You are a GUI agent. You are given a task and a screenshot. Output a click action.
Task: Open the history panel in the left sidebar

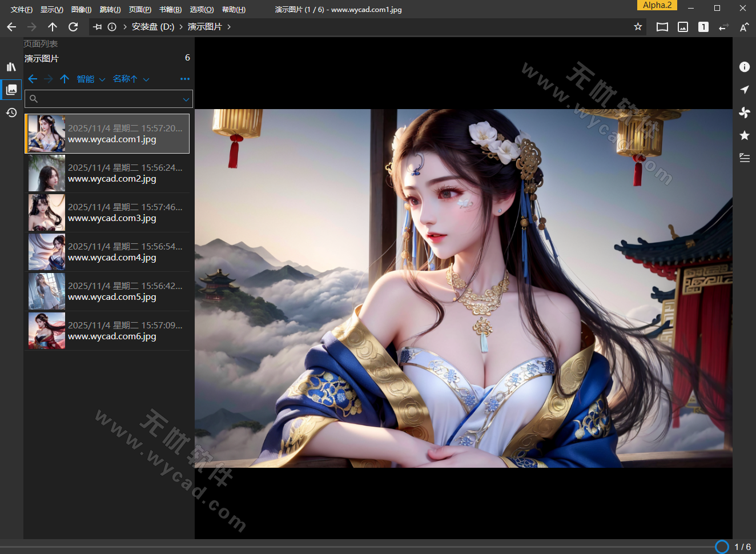click(11, 113)
